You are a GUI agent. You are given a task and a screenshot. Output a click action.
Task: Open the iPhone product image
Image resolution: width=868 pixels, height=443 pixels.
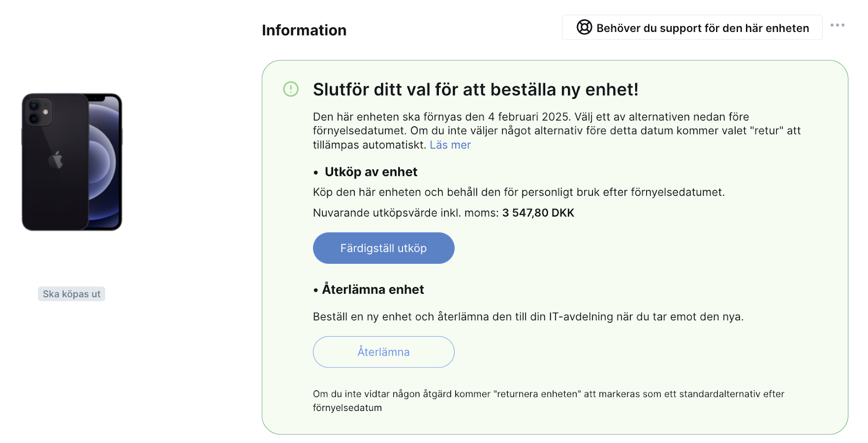[72, 162]
